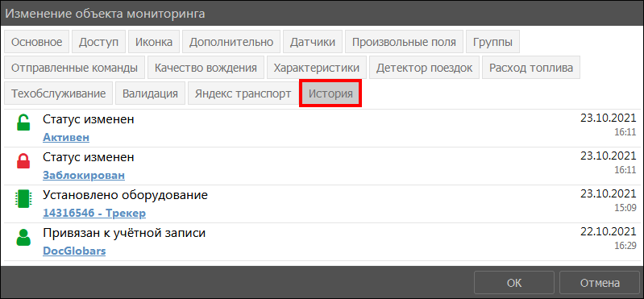The height and width of the screenshot is (299, 644).
Task: Select the Привязан к учётной записи text
Action: pyautogui.click(x=124, y=233)
